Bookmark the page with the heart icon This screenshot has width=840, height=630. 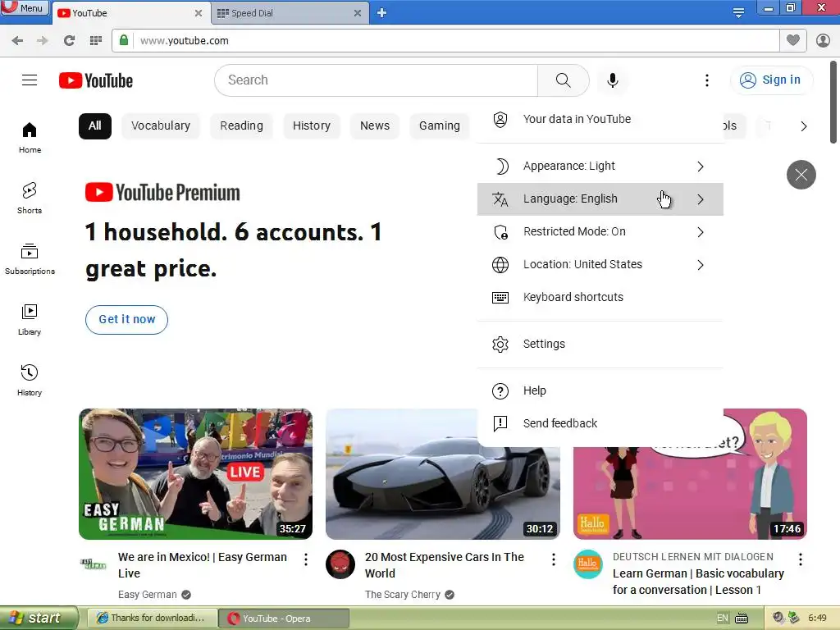pyautogui.click(x=793, y=40)
